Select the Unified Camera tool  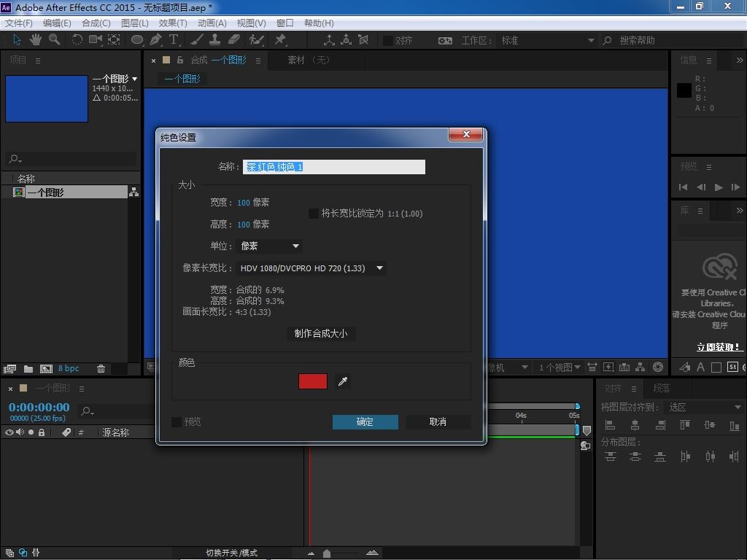coord(96,40)
